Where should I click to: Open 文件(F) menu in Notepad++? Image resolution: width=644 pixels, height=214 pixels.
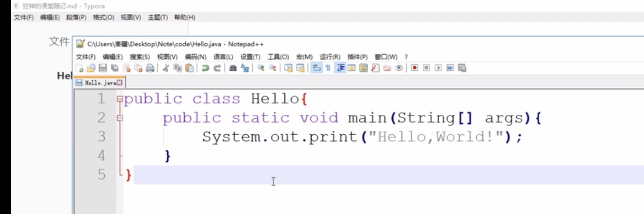[x=86, y=56]
